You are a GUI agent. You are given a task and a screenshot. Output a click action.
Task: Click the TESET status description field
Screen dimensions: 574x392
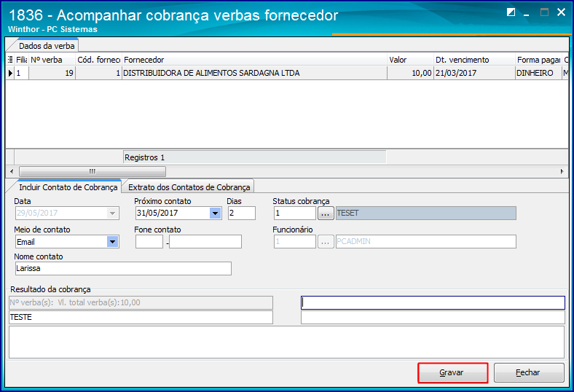pyautogui.click(x=426, y=213)
